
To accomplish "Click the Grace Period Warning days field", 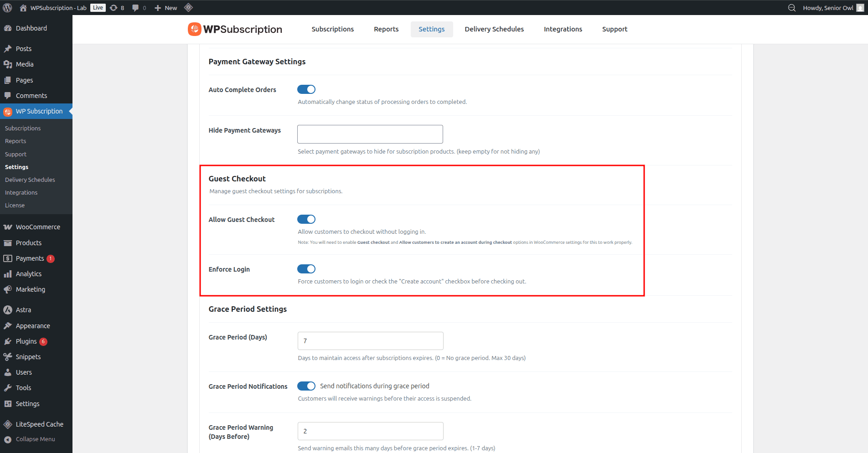I will tap(371, 431).
